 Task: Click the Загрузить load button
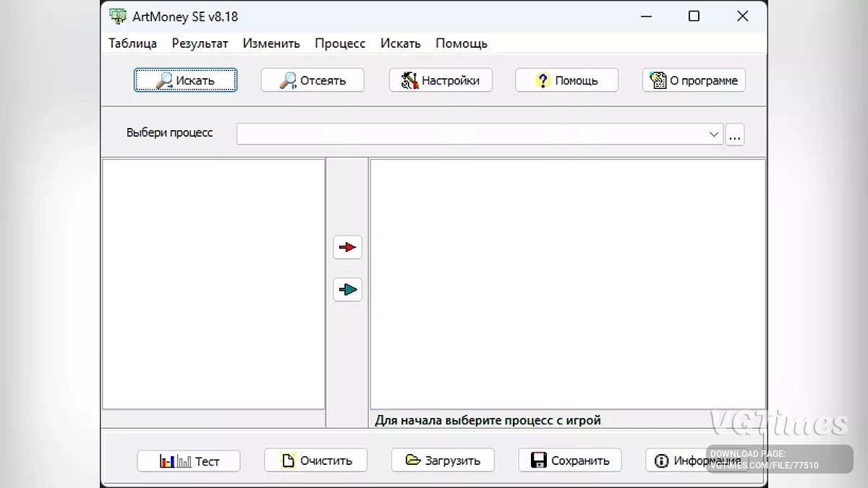point(443,460)
